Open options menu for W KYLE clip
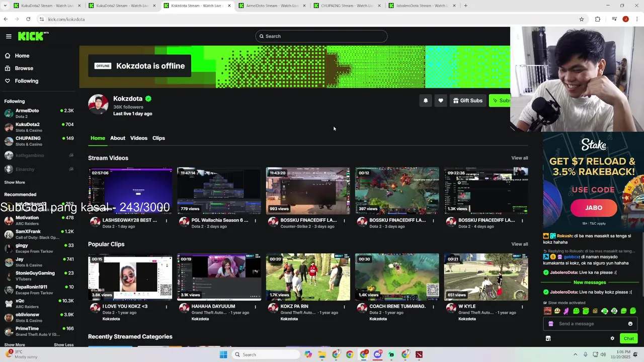This screenshot has width=644, height=362. (522, 307)
